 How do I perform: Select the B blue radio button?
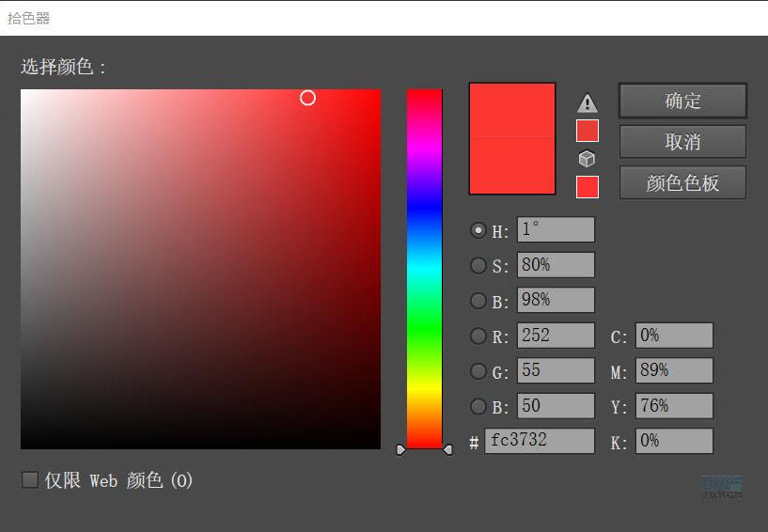click(478, 406)
